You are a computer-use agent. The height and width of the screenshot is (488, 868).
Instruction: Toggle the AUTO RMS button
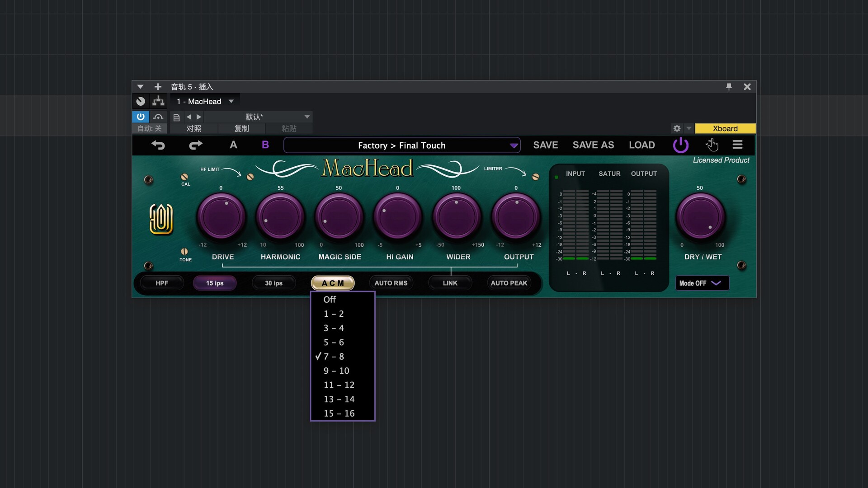(391, 283)
